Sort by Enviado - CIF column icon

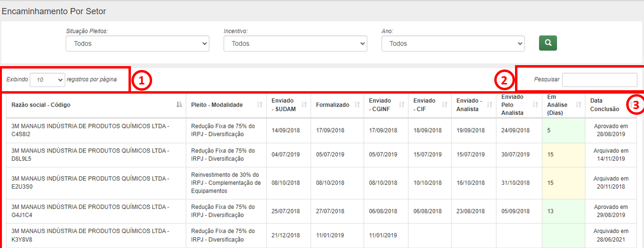445,105
